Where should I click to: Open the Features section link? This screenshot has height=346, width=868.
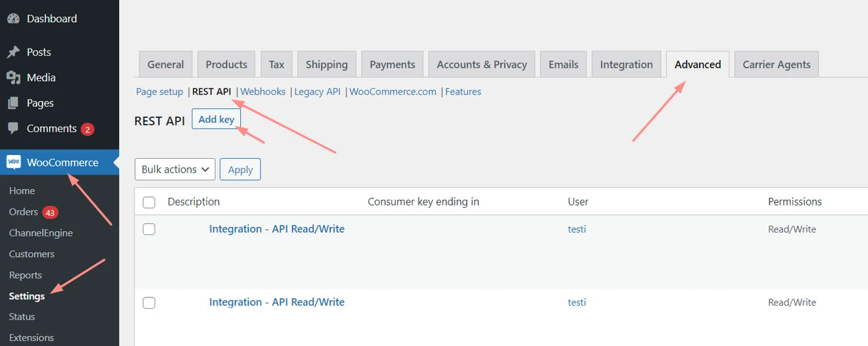click(x=463, y=92)
